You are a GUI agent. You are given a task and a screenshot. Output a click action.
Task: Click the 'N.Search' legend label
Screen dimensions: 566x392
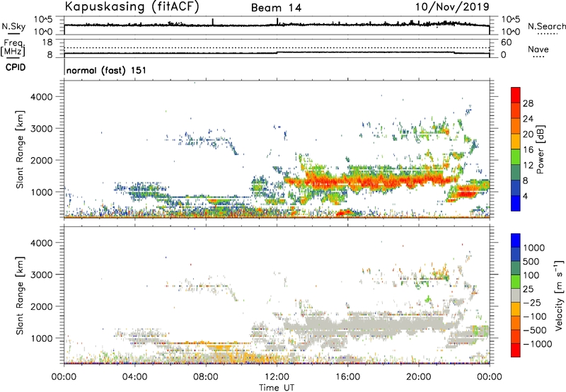pos(546,26)
